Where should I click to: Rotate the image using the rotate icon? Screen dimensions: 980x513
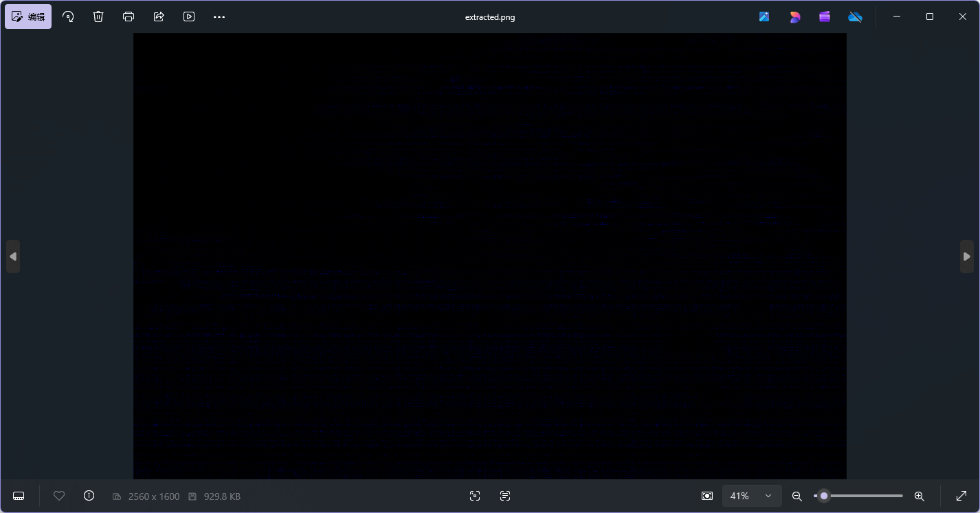[x=68, y=17]
